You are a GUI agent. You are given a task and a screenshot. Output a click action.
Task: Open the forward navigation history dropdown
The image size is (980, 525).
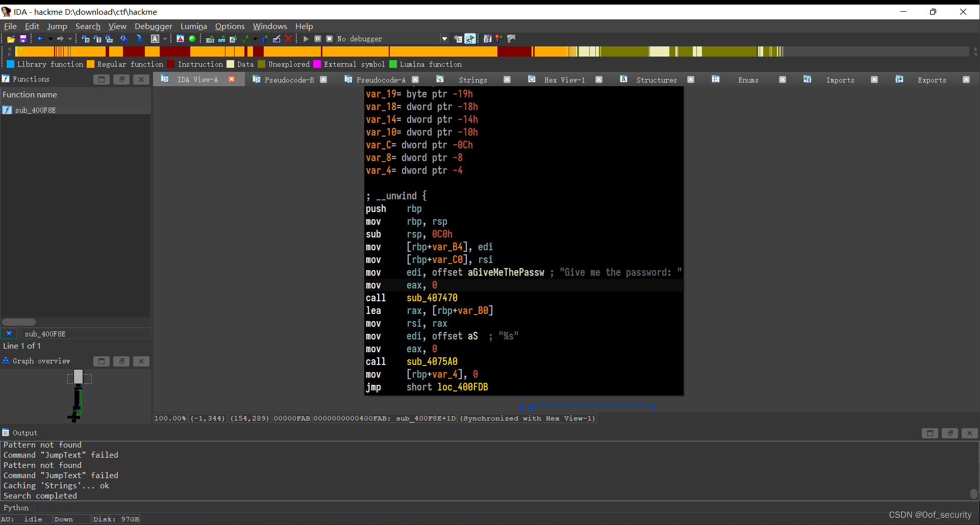pyautogui.click(x=70, y=39)
